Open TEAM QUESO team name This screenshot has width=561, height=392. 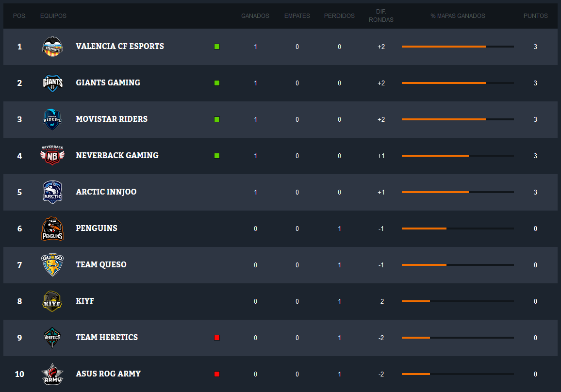(101, 265)
